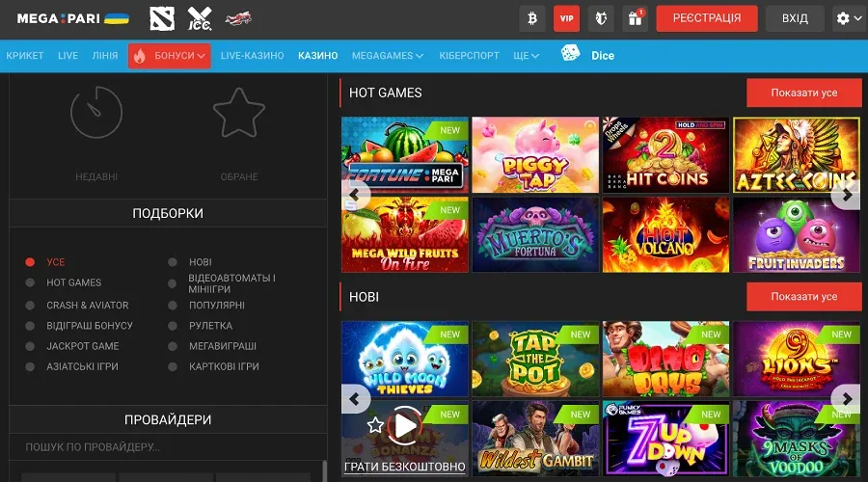Open the 9 Lions game thumbnail
Screen dimensions: 868x482
tap(797, 359)
